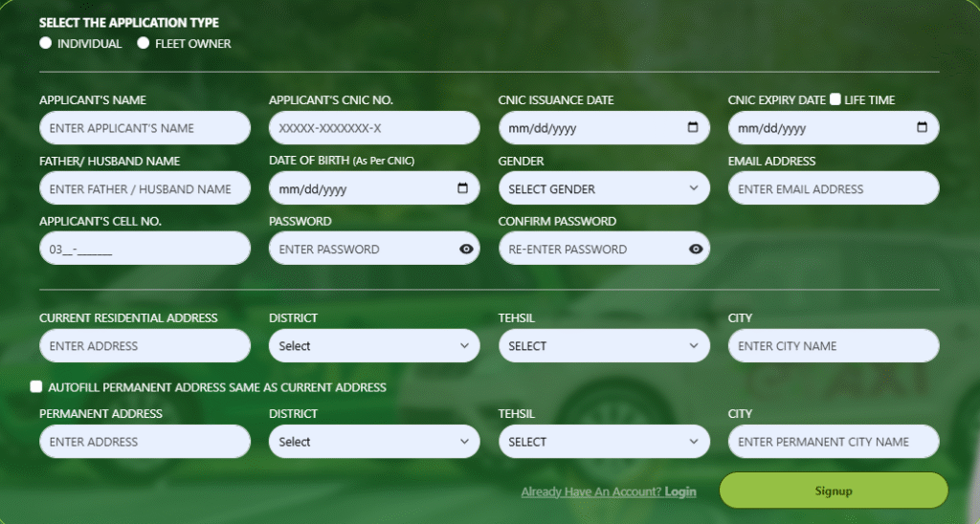Check the Life Time CNIC expiry box
This screenshot has height=524, width=980.
835,99
